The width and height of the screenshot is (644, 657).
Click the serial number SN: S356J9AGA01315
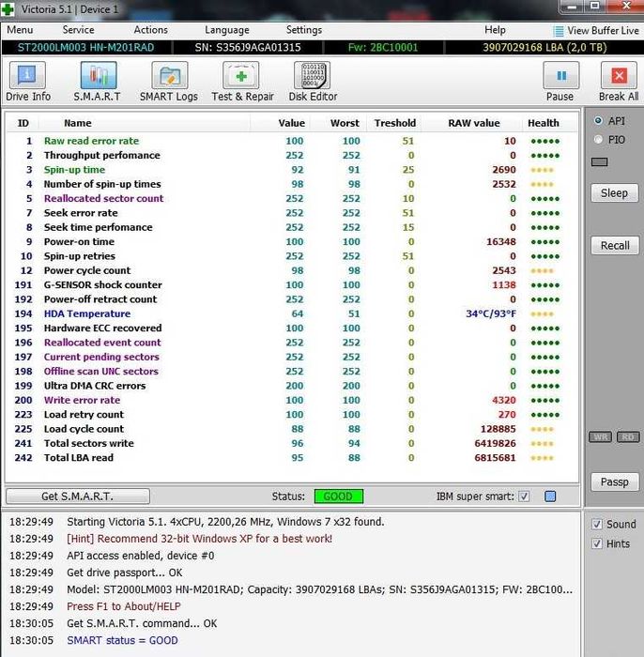(248, 47)
